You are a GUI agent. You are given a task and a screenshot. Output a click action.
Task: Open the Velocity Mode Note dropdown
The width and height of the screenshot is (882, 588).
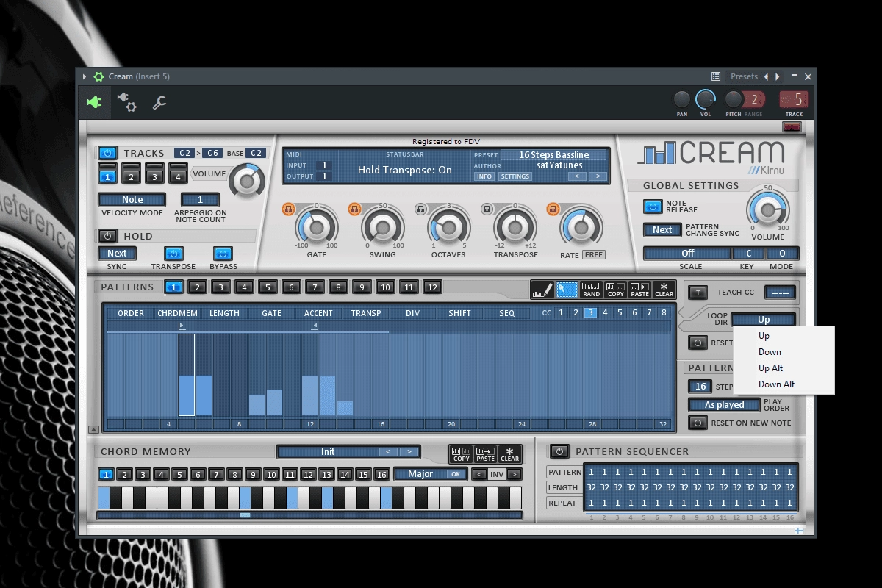(132, 200)
